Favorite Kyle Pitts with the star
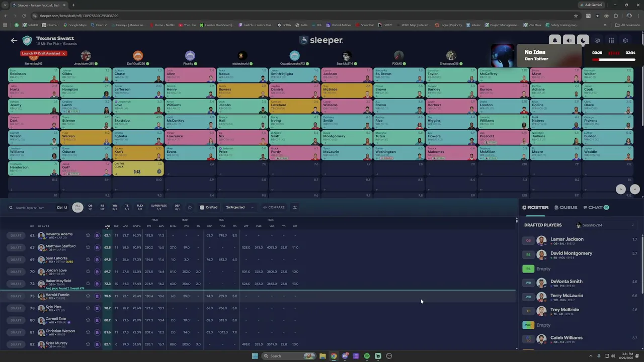 pyautogui.click(x=88, y=308)
